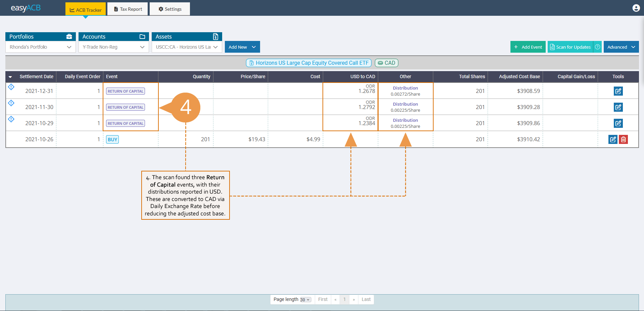This screenshot has height=311, width=644.
Task: Click the info diamond icon for 2021-10-29 row
Action: pyautogui.click(x=11, y=119)
